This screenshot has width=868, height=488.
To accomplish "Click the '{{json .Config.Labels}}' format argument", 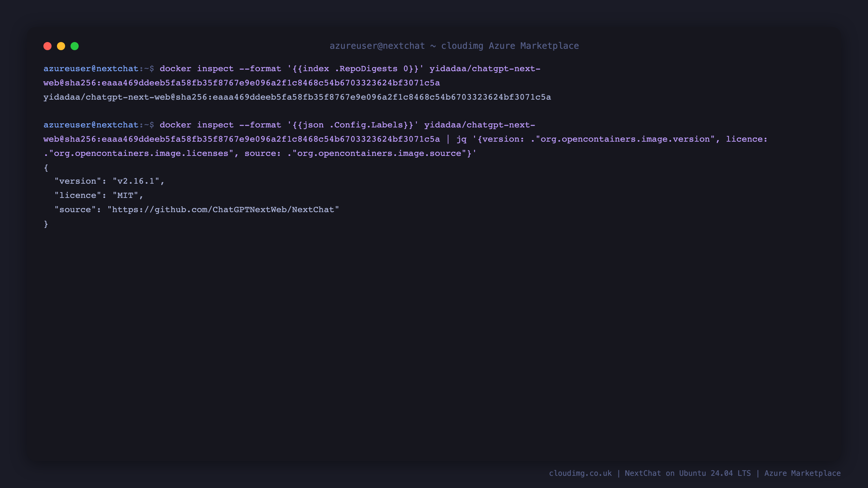I will (x=353, y=125).
